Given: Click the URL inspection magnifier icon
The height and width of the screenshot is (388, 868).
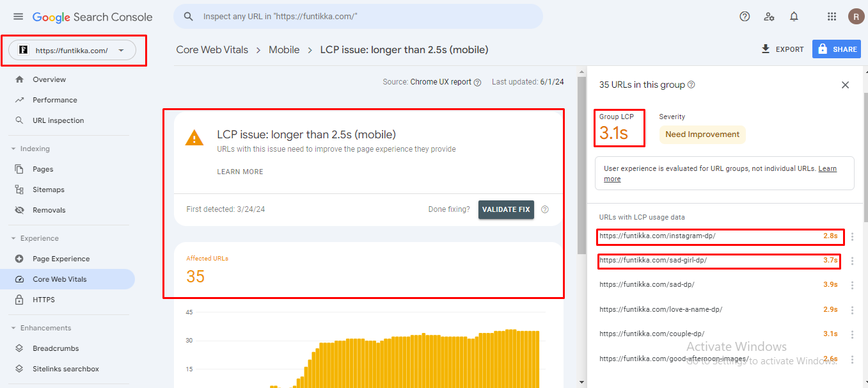Looking at the screenshot, I should pos(19,120).
